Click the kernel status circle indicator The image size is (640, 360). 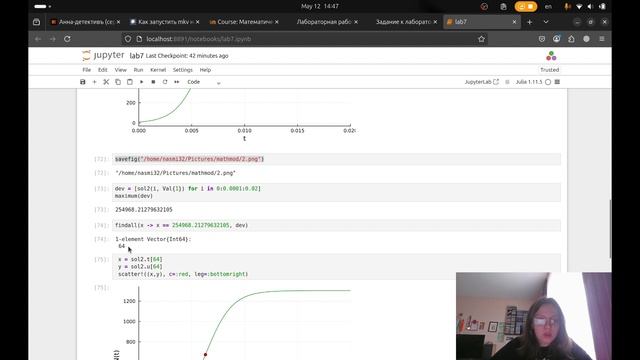[548, 82]
